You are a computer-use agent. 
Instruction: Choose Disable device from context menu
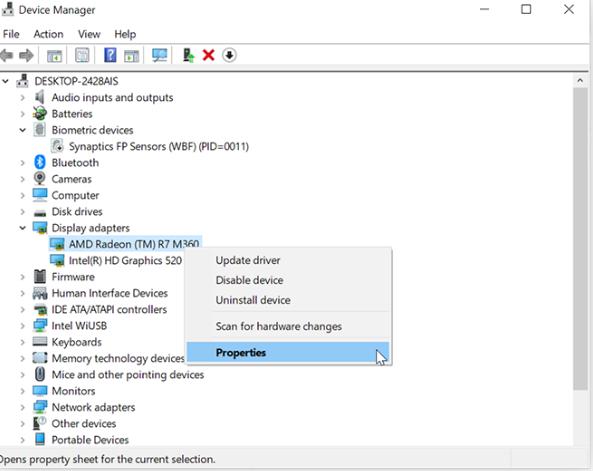[288, 280]
